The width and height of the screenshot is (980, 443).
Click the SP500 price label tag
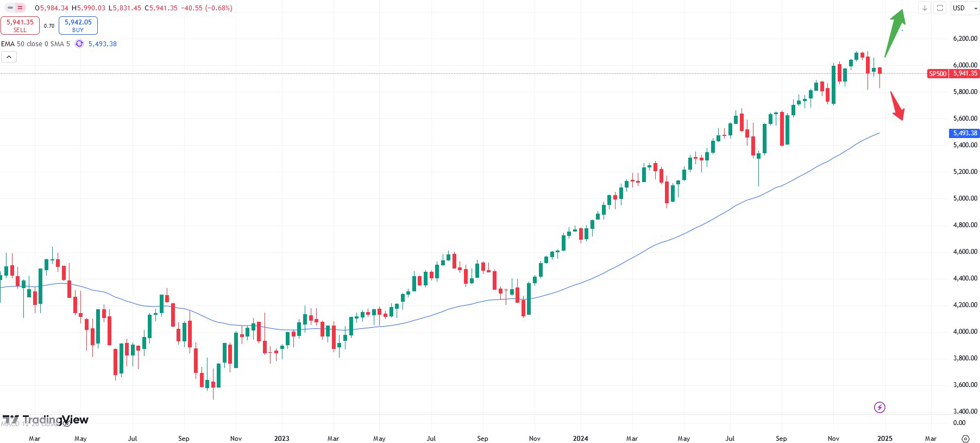click(x=937, y=74)
